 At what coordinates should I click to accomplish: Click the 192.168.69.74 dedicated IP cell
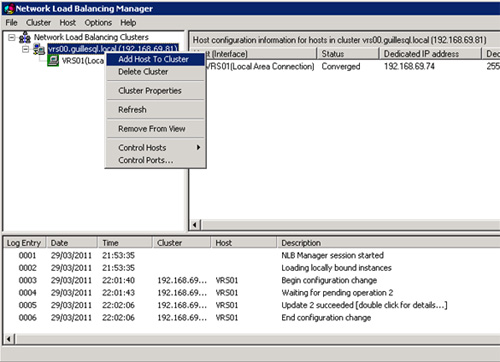[409, 66]
